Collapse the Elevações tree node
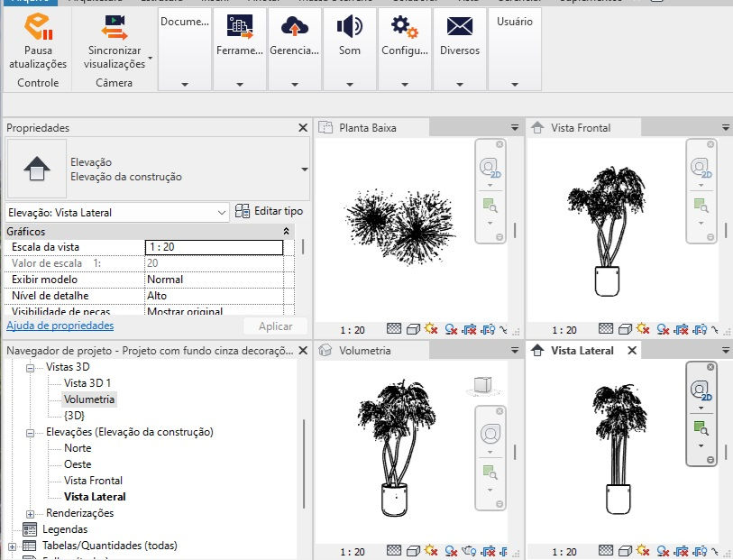733x560 pixels. tap(30, 433)
